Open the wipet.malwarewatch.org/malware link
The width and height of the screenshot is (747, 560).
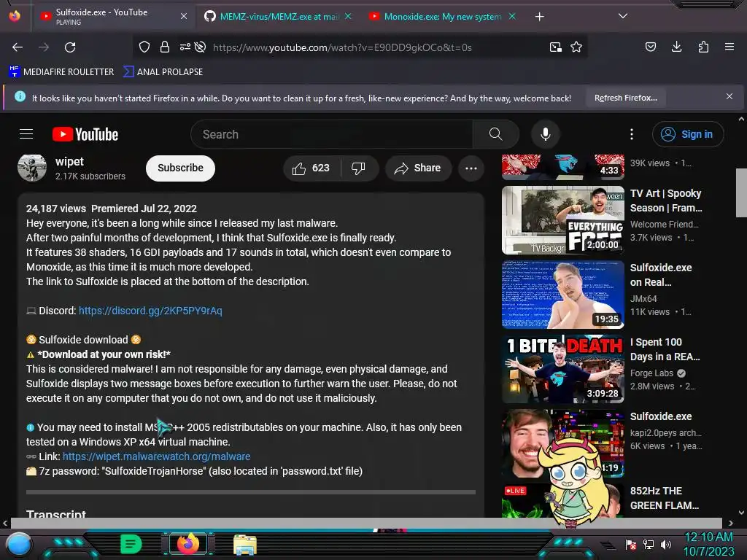tap(156, 456)
